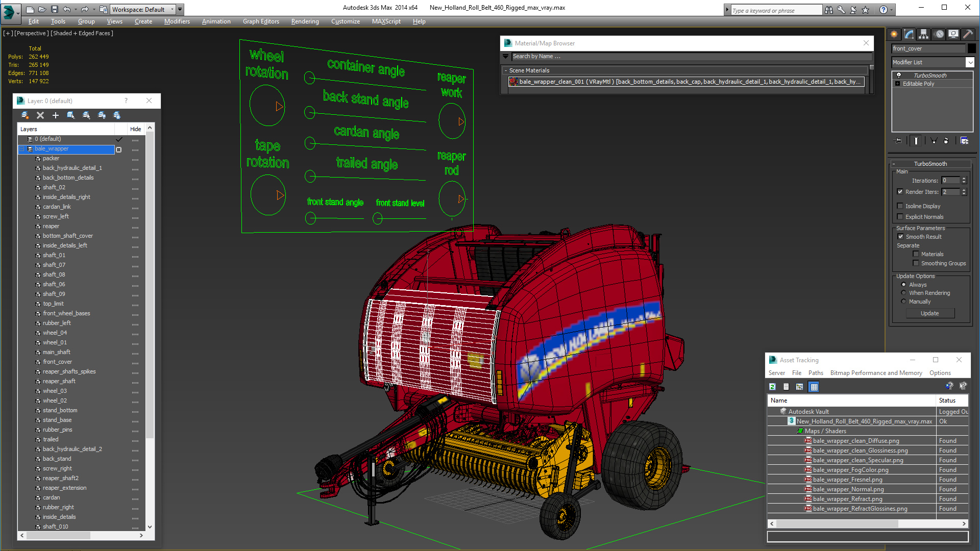
Task: Collapse the bale_wrapper layer tree
Action: pyautogui.click(x=22, y=149)
